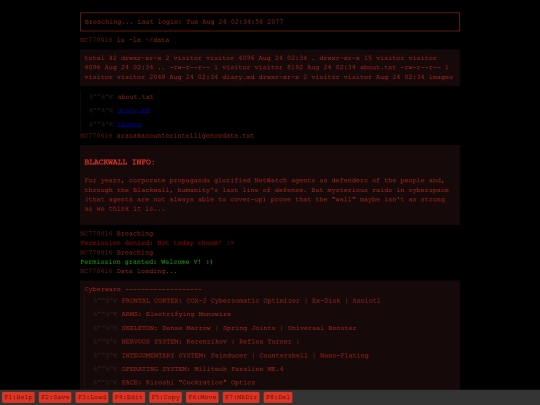Click the F8:Del button
540x405 pixels.
coord(278,397)
